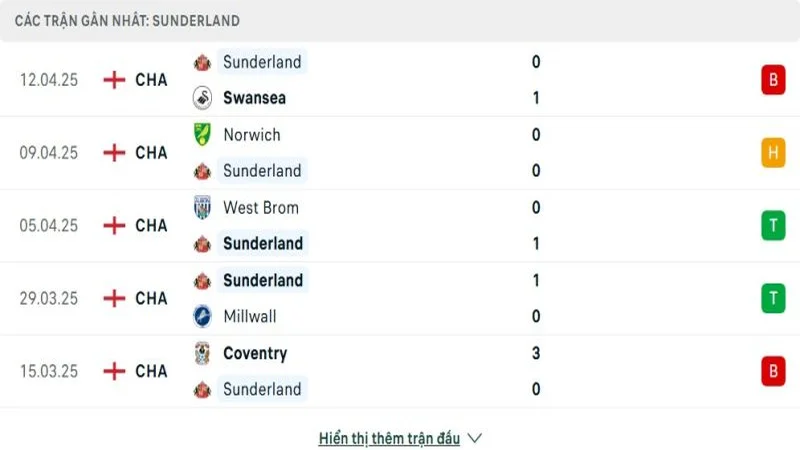Click the England flag icon for 15.03.25 match
This screenshot has height=450, width=800.
pyautogui.click(x=114, y=371)
